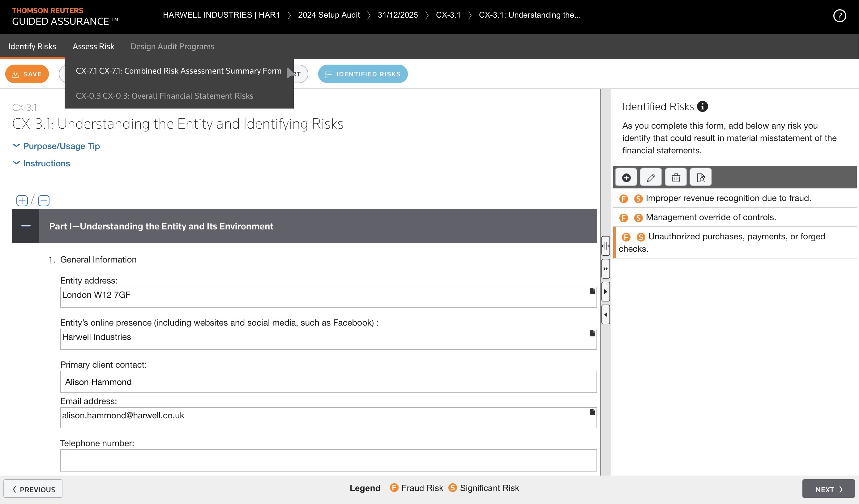
Task: Click the panel splitter resize handle
Action: coord(605,246)
